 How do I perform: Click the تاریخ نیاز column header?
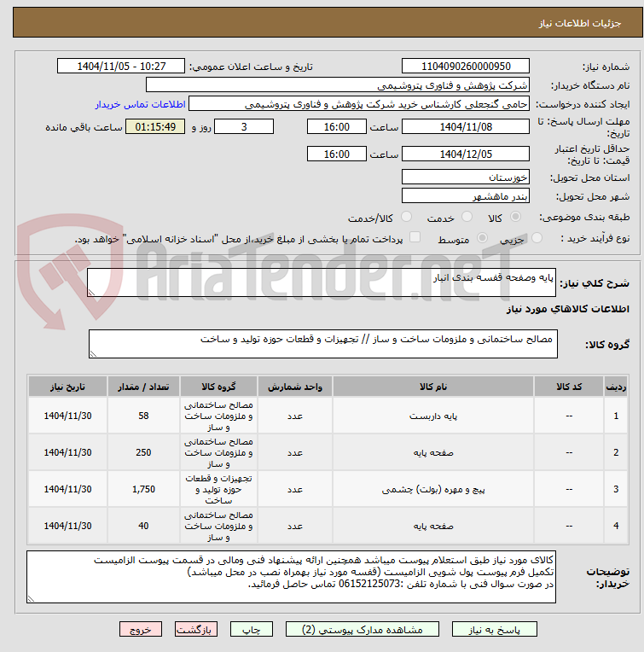point(67,387)
